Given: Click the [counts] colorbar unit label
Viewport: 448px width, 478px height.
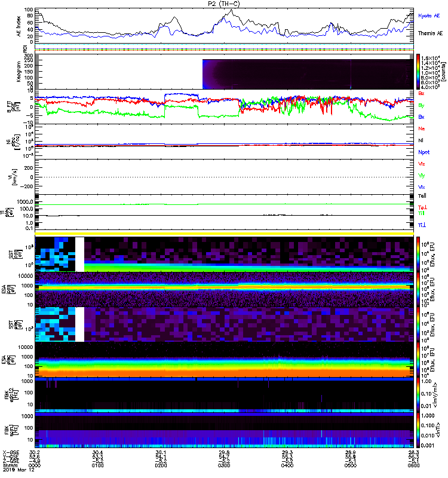Looking at the screenshot, I should tap(443, 72).
